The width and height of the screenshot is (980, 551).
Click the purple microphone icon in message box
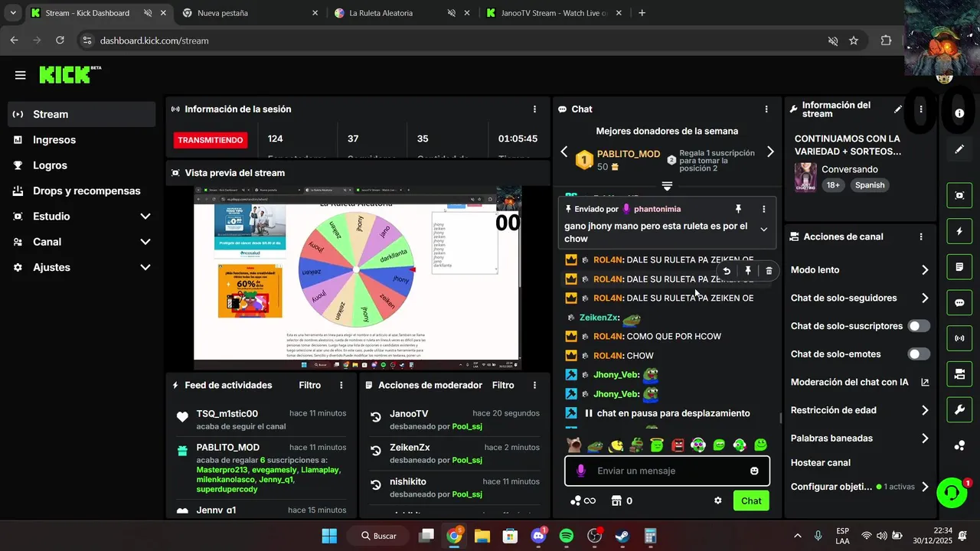click(x=580, y=471)
